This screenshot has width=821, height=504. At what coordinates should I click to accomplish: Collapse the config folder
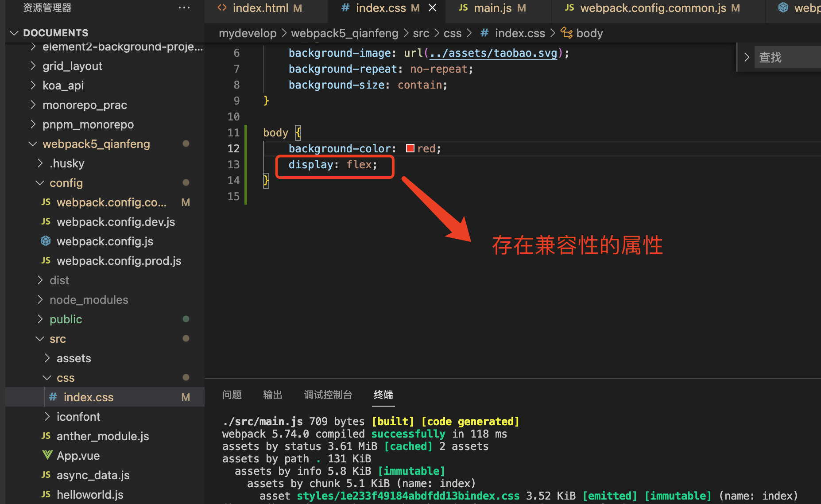click(x=66, y=183)
